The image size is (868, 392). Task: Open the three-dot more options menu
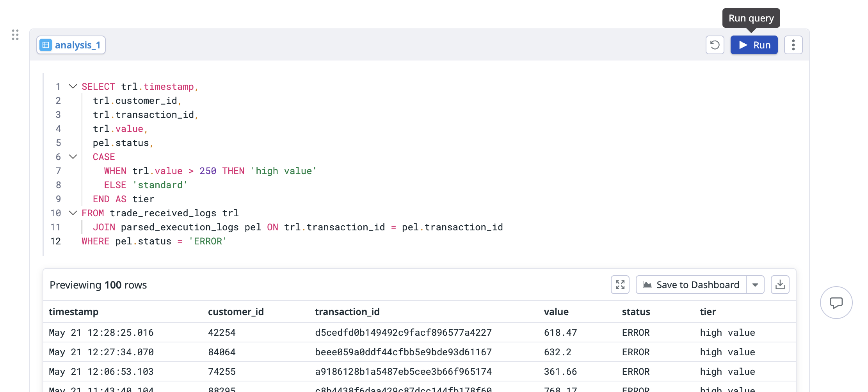[793, 45]
